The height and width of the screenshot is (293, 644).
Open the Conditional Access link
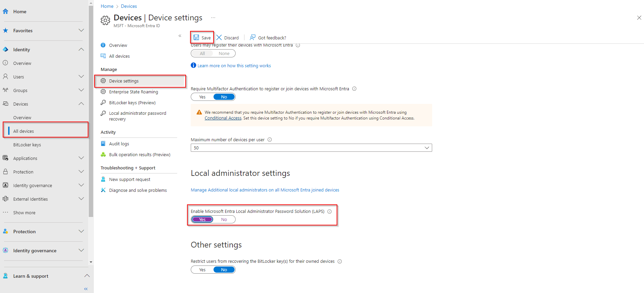pyautogui.click(x=223, y=118)
